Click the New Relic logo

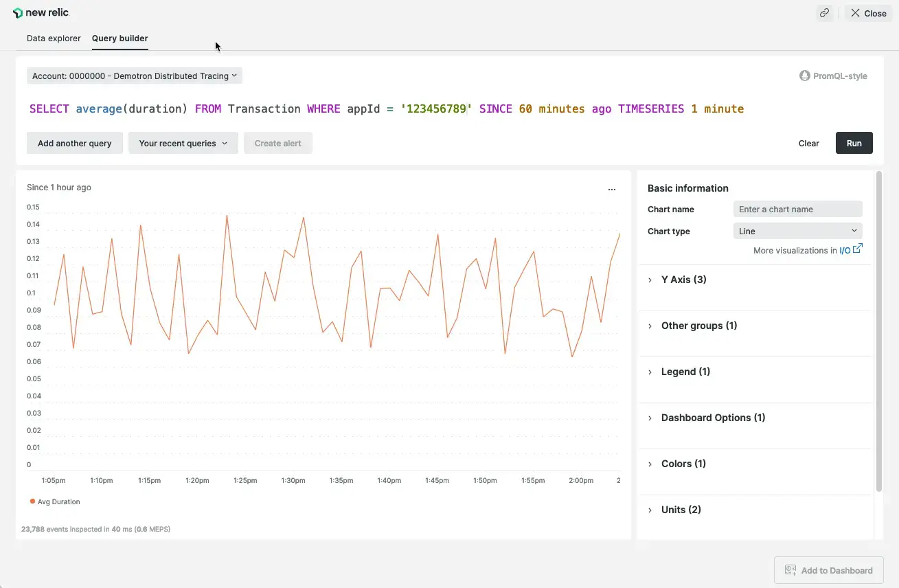(x=41, y=13)
